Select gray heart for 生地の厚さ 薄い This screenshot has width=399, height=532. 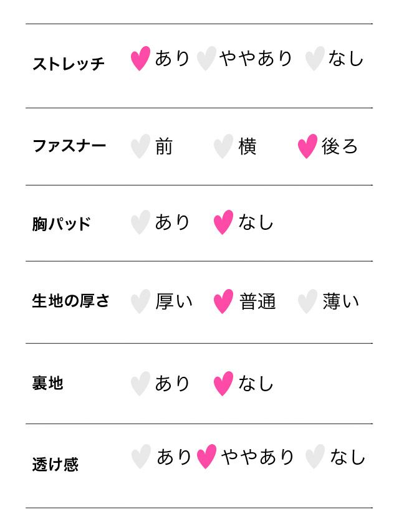[x=307, y=302]
